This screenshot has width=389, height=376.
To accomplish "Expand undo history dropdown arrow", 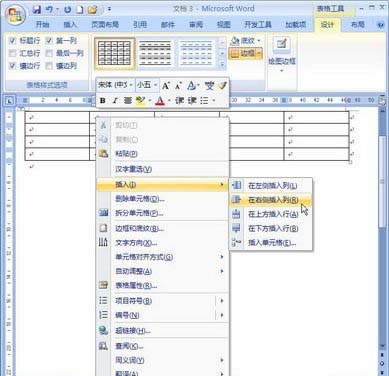I will coord(57,9).
